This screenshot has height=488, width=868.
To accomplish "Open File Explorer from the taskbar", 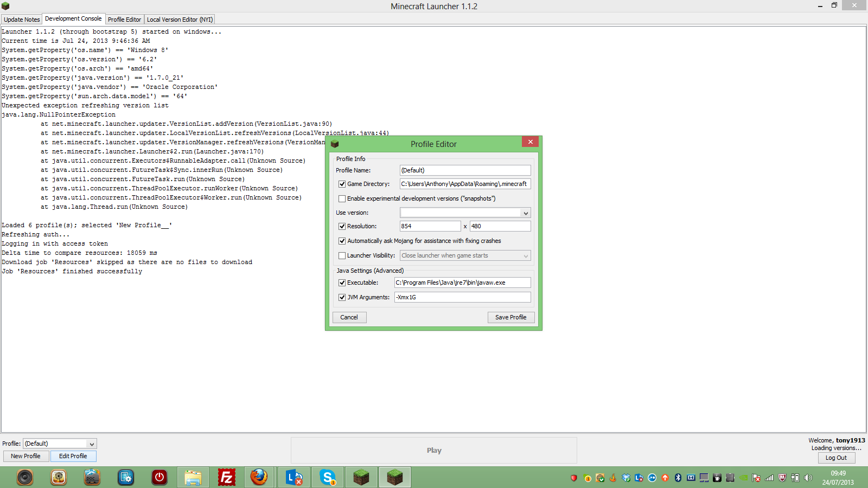I will point(193,477).
